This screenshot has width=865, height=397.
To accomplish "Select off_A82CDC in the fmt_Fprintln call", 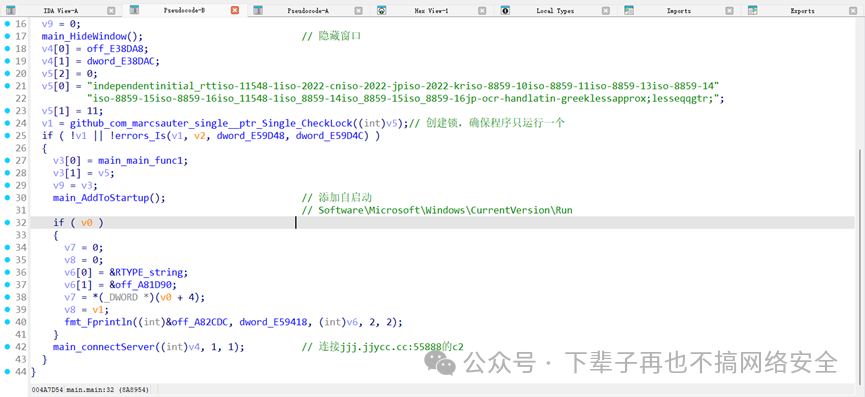I will 204,322.
